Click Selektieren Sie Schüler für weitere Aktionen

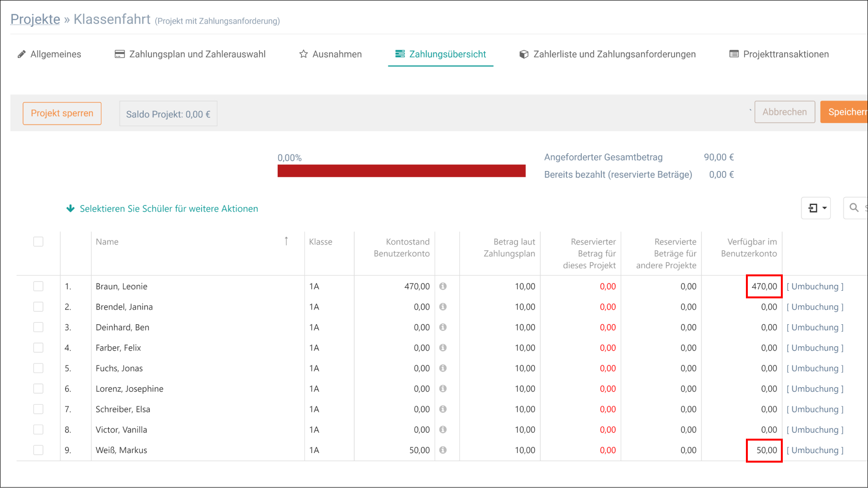[169, 209]
